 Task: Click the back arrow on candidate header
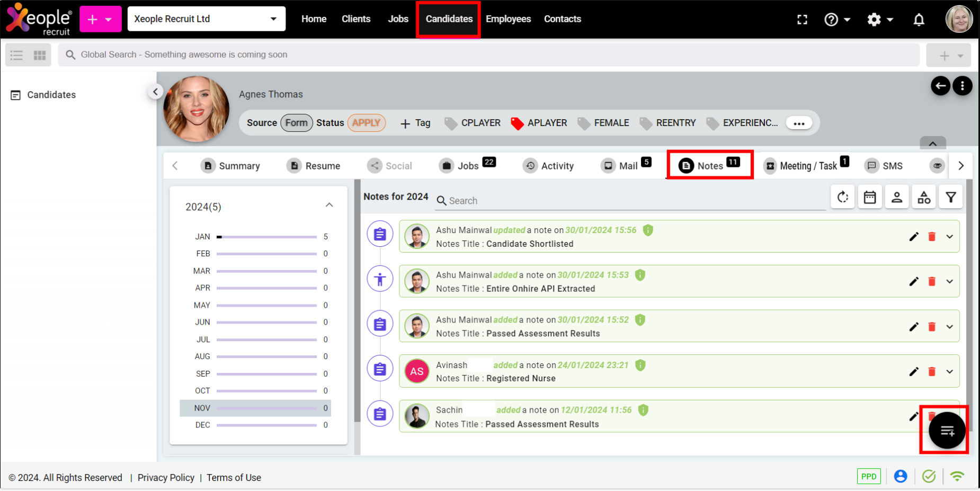[940, 85]
